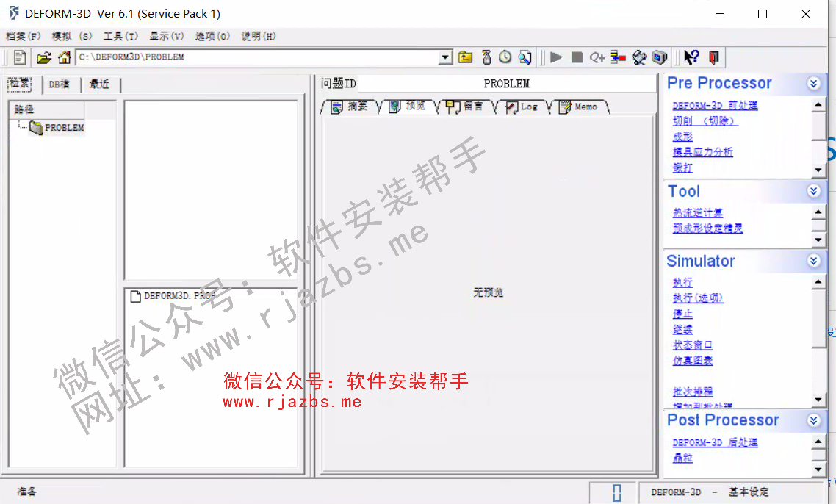Click the 执行(选项) link
The height and width of the screenshot is (504, 836).
698,298
